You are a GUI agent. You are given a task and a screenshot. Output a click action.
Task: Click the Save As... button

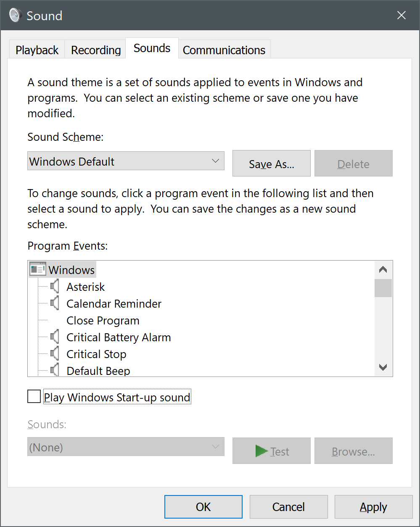(x=272, y=163)
